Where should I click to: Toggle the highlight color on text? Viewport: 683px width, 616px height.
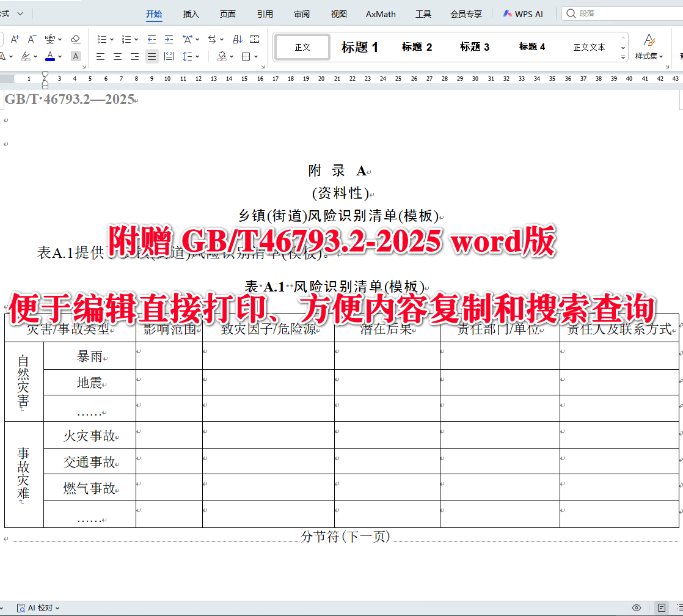click(x=24, y=57)
